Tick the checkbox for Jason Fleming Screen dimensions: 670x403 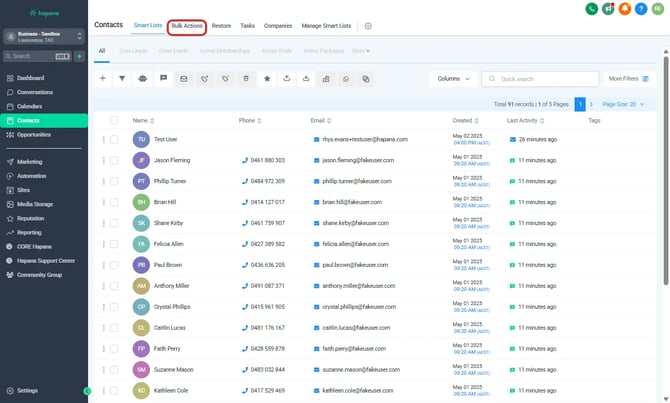[x=114, y=160]
